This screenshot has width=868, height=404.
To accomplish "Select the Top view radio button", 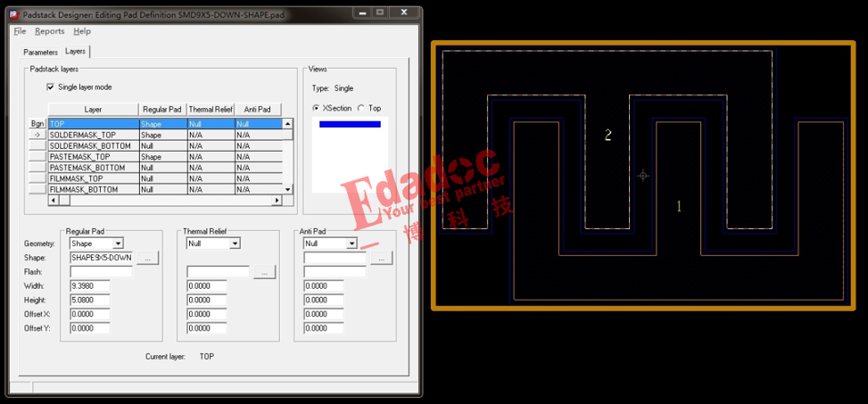I will (x=360, y=109).
